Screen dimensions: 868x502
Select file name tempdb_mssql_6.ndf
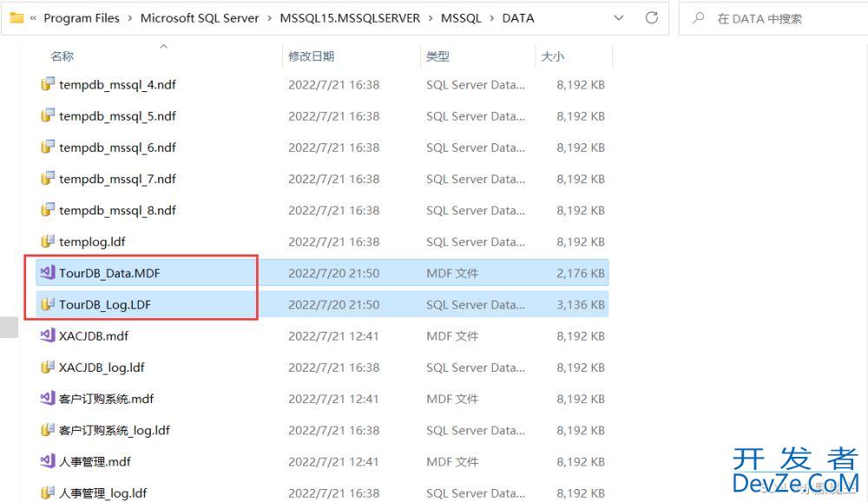[117, 148]
